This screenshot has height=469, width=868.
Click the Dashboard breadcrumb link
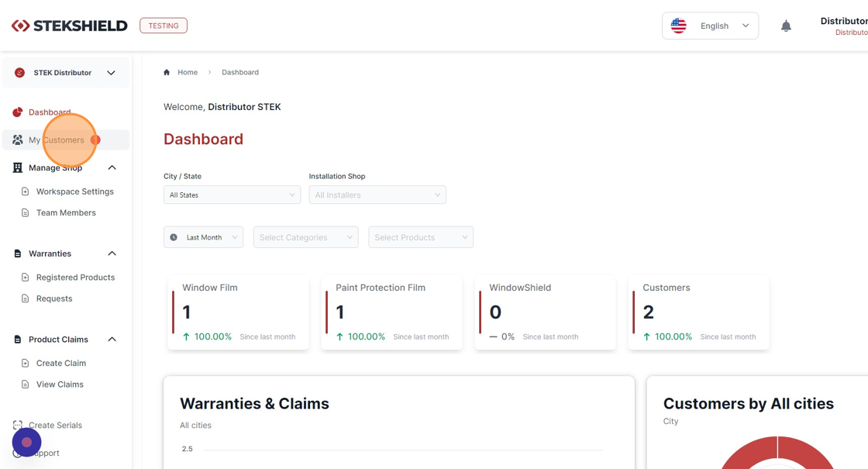click(x=240, y=73)
